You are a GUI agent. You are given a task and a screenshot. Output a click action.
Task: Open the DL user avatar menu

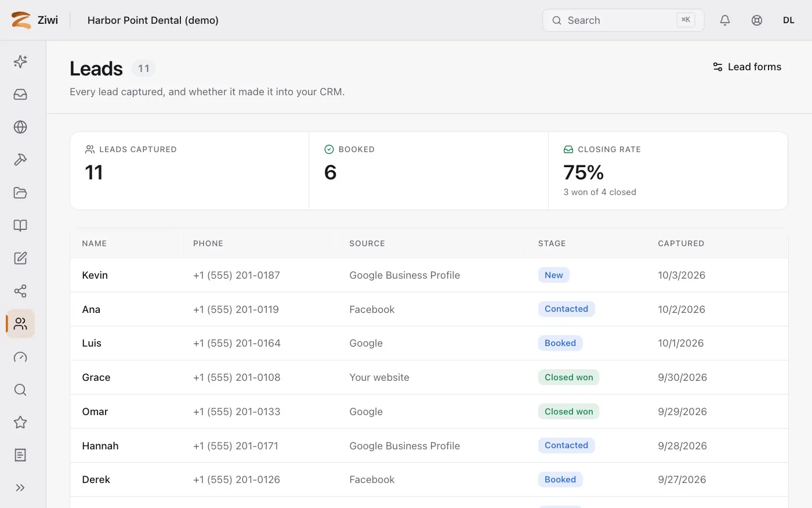(789, 20)
